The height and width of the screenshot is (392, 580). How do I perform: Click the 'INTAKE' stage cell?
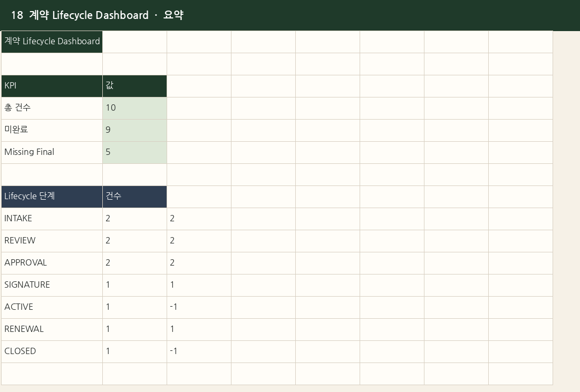click(52, 219)
